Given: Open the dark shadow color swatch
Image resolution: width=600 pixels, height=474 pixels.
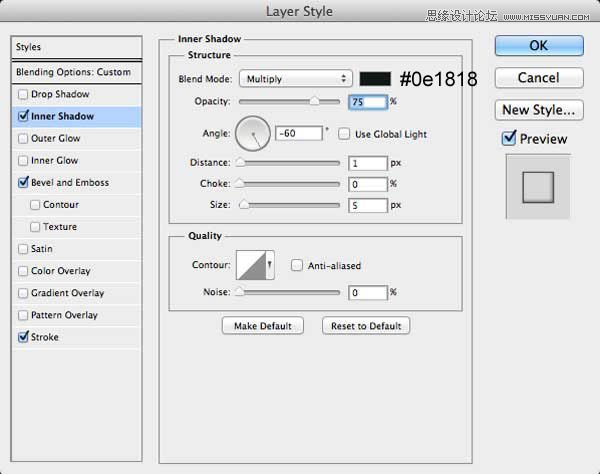Looking at the screenshot, I should point(375,79).
